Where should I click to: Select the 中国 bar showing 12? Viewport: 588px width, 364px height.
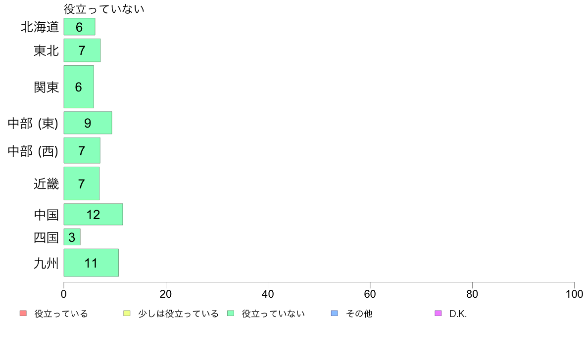point(93,215)
